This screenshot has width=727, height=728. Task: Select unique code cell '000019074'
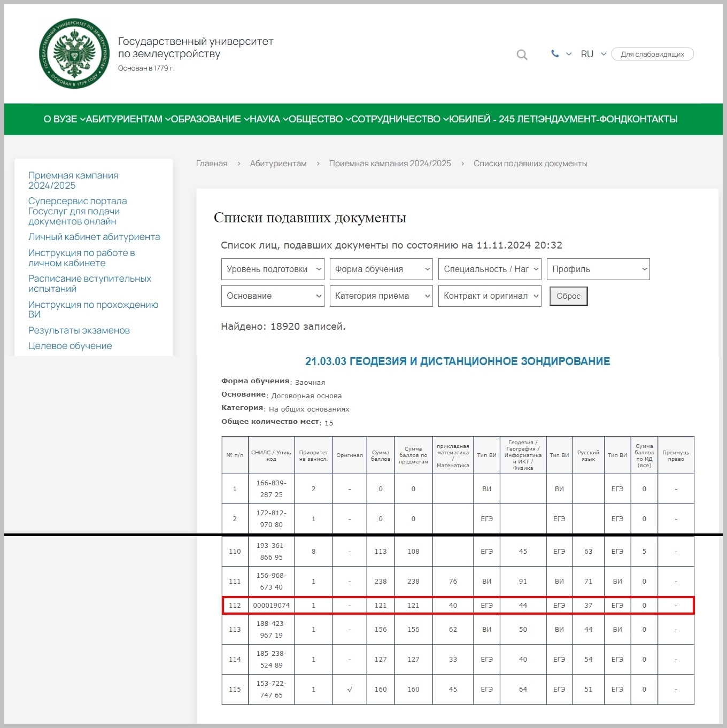point(272,606)
